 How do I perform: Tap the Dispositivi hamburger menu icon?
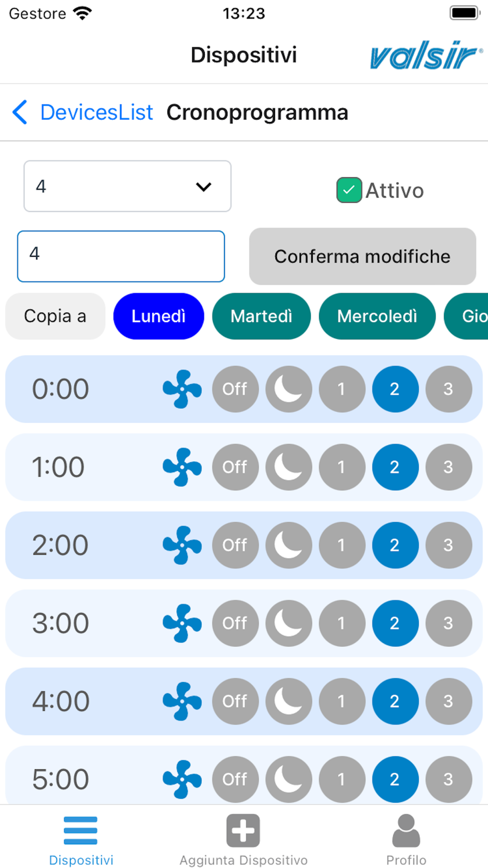point(81,830)
